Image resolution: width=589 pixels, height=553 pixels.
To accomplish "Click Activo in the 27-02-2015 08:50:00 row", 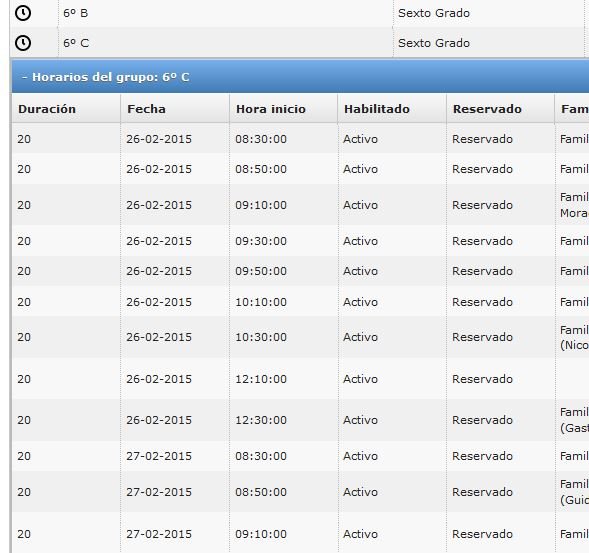I will point(360,492).
